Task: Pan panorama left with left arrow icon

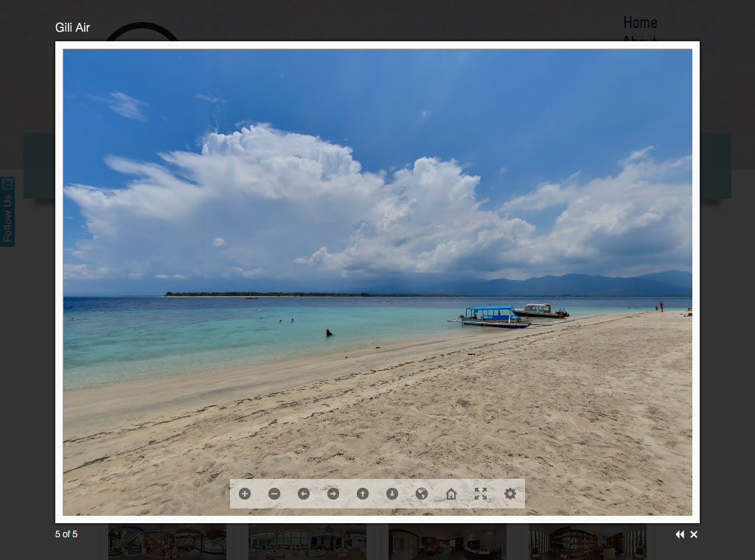Action: [303, 494]
